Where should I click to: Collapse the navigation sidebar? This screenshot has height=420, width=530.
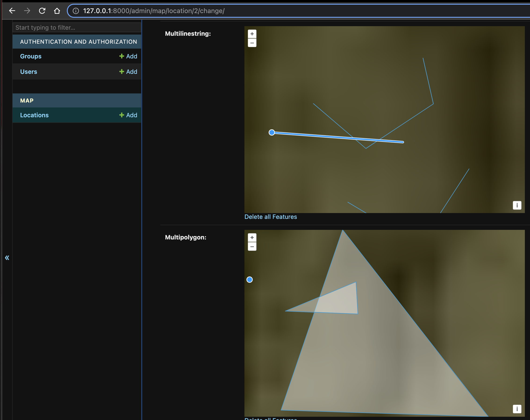[x=7, y=258]
